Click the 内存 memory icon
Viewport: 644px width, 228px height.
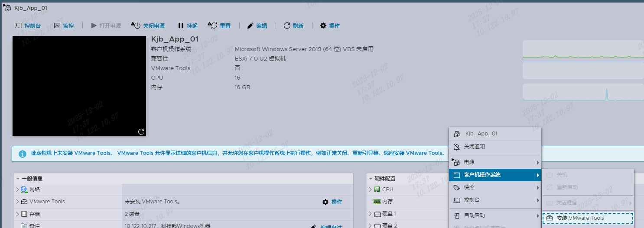(377, 202)
